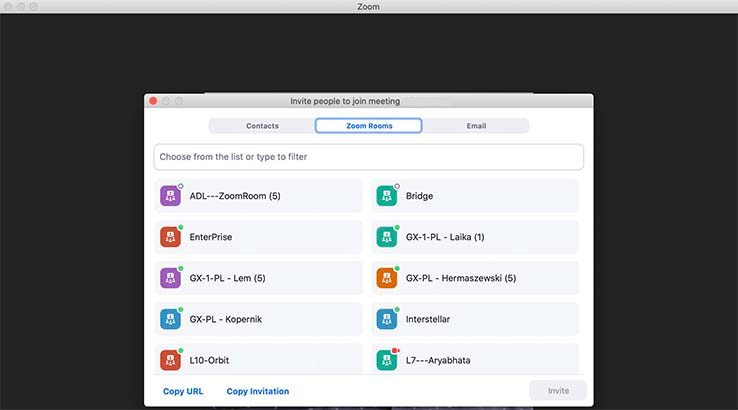Click the blue GX-PL - Kopernik room icon
The height and width of the screenshot is (410, 738).
(x=171, y=319)
